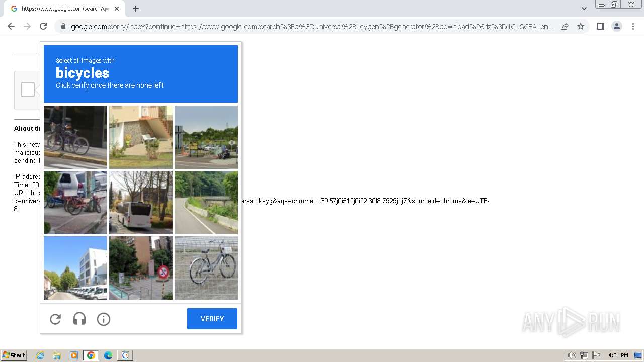
Task: Open a new browser tab
Action: [x=136, y=9]
